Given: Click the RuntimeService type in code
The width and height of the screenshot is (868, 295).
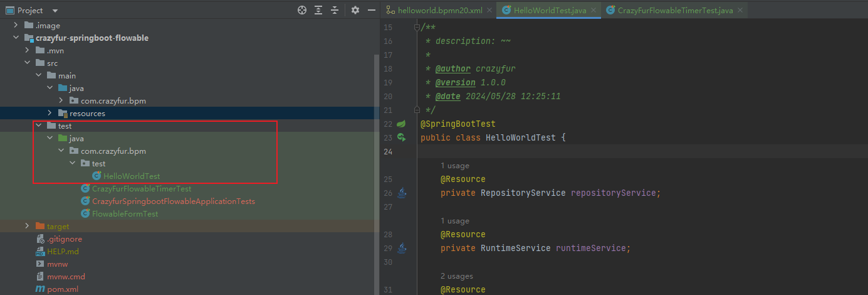Looking at the screenshot, I should pyautogui.click(x=516, y=248).
